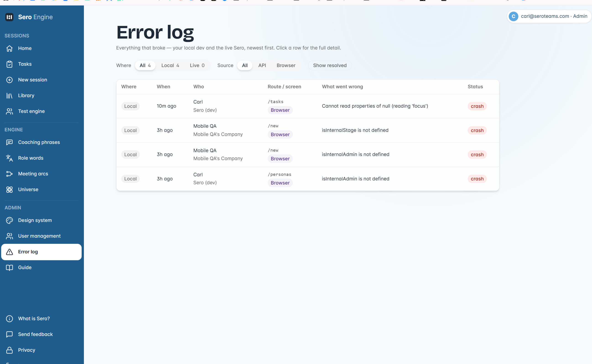Click the Sero Engine logo icon
The image size is (592, 364).
click(9, 17)
